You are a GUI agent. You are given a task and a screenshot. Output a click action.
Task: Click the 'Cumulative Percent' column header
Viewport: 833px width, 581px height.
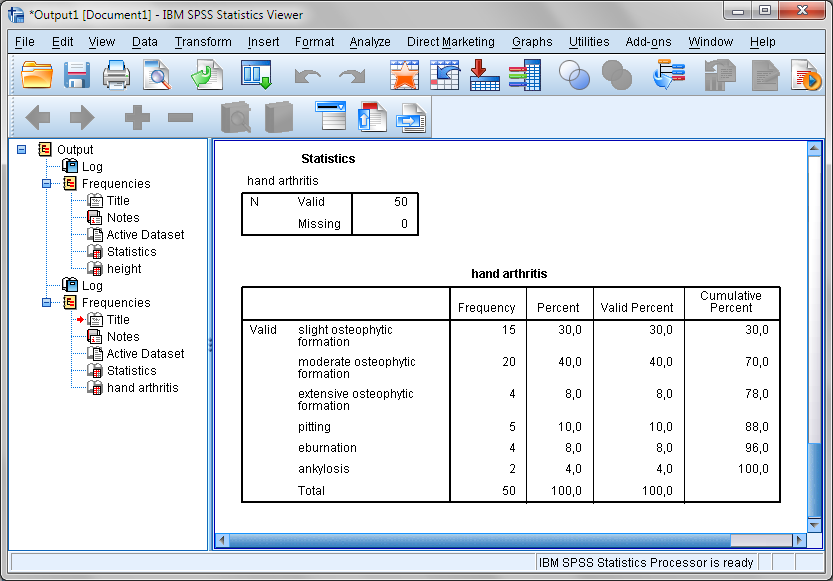pos(731,302)
